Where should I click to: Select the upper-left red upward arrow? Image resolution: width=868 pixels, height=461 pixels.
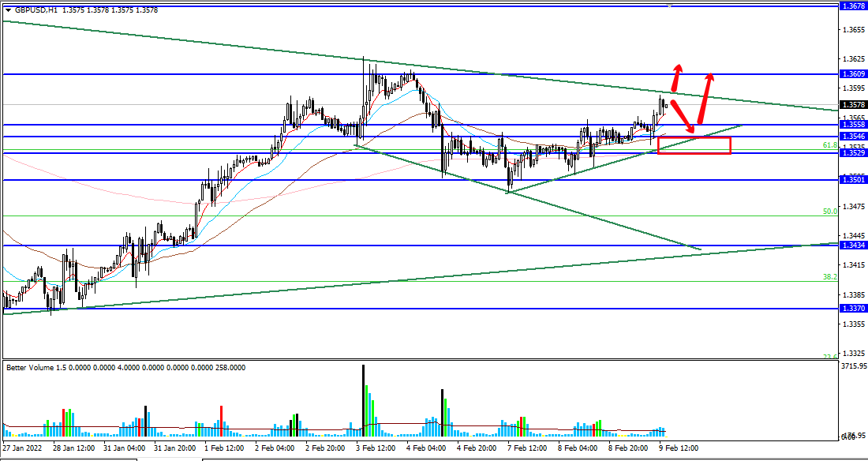coord(677,77)
